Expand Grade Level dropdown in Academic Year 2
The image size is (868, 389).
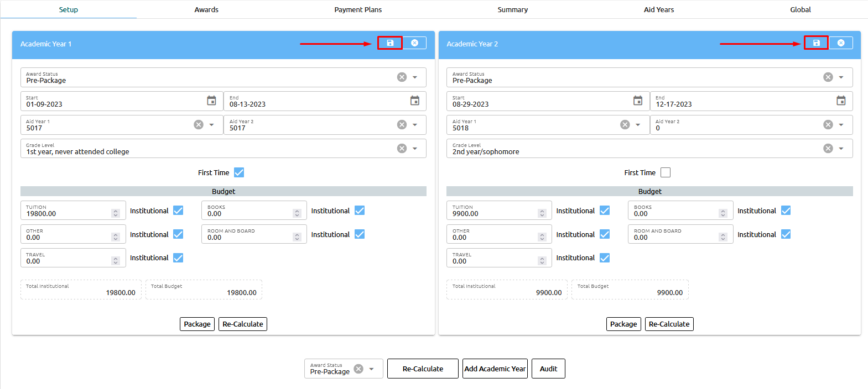pos(841,149)
